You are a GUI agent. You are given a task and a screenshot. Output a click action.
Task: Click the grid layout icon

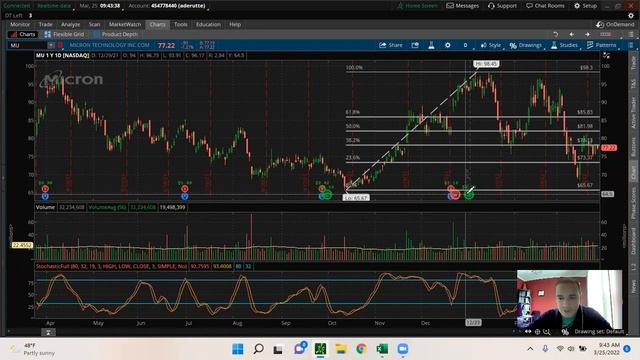[605, 34]
